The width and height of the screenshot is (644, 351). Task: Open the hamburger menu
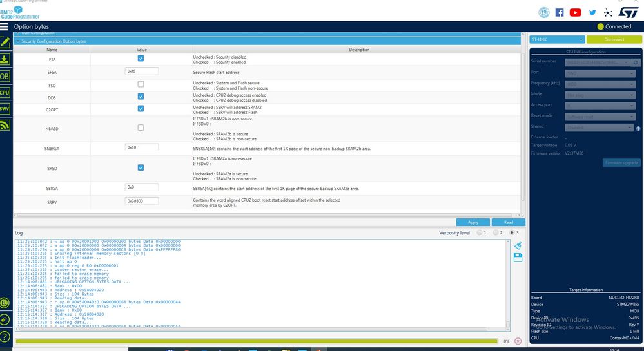4,26
